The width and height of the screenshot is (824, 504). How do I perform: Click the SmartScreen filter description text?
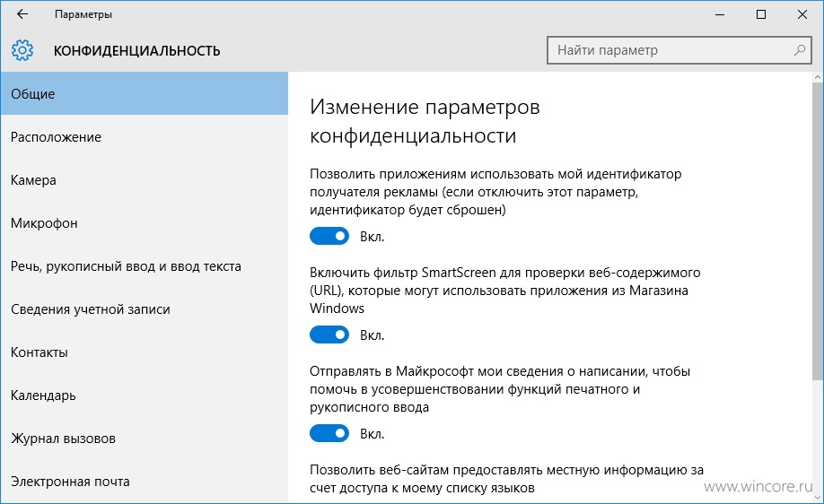click(x=505, y=291)
